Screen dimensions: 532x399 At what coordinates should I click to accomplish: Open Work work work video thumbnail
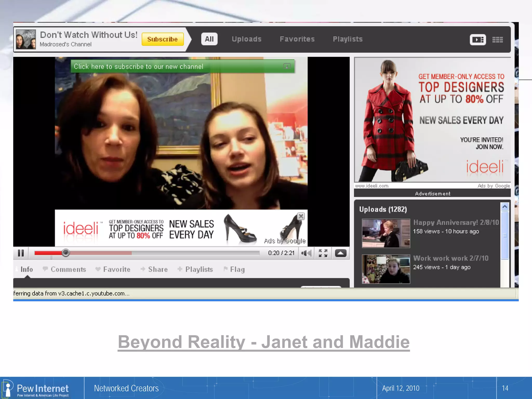point(386,269)
